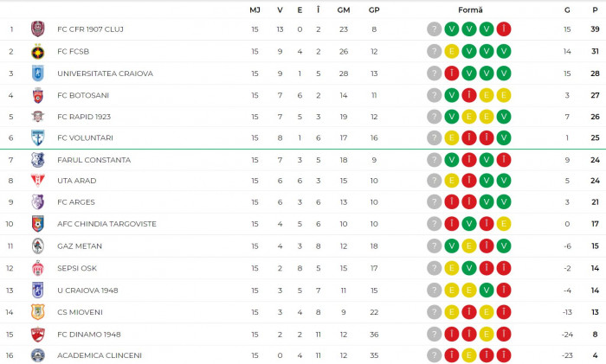Open the CS Mioveni team page link
Viewport: 606px width, 364px height.
click(80, 312)
